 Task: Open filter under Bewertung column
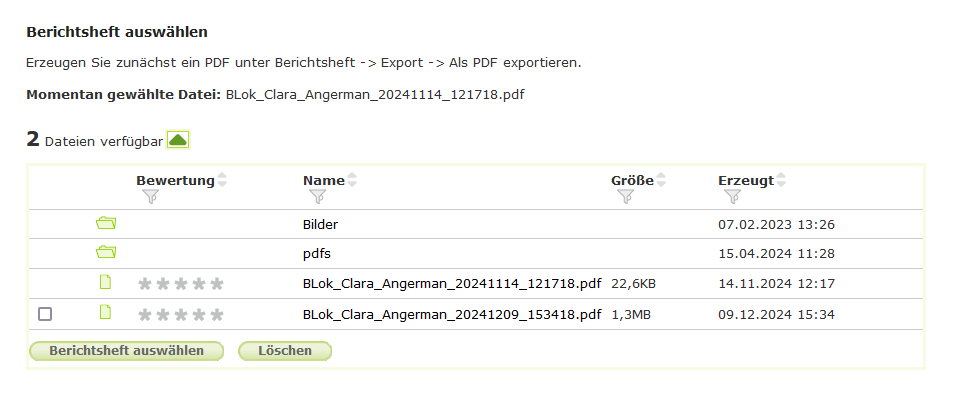pos(151,197)
